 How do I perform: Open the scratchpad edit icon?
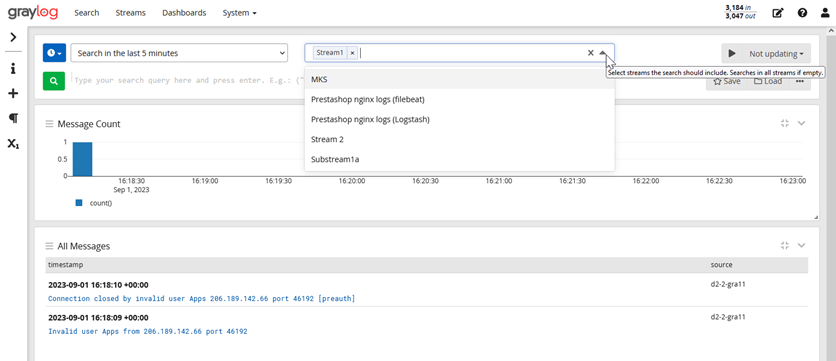click(778, 13)
